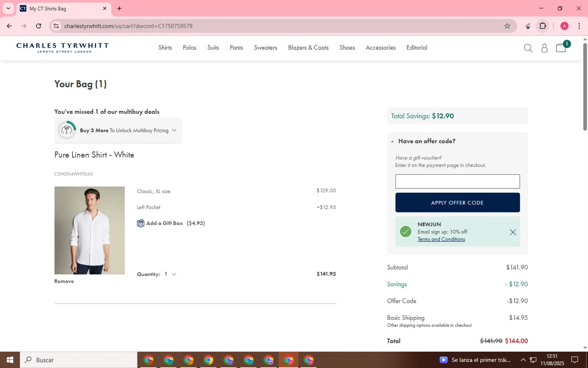The image size is (588, 368).
Task: Open the Quantity dropdown
Action: pos(171,274)
